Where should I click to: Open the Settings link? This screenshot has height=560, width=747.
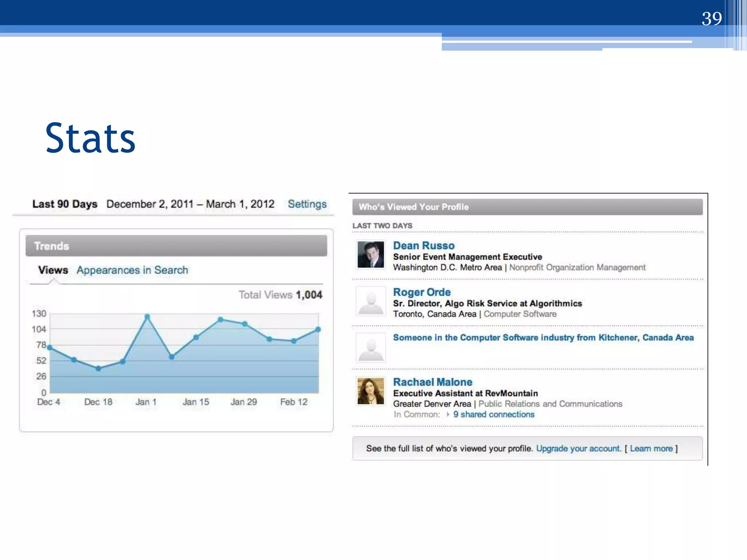[x=307, y=204]
